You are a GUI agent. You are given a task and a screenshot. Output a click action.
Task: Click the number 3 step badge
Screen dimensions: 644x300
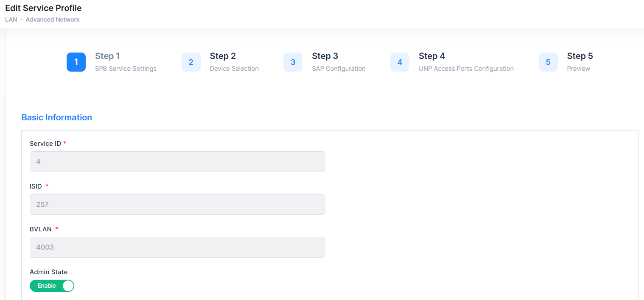pos(293,62)
